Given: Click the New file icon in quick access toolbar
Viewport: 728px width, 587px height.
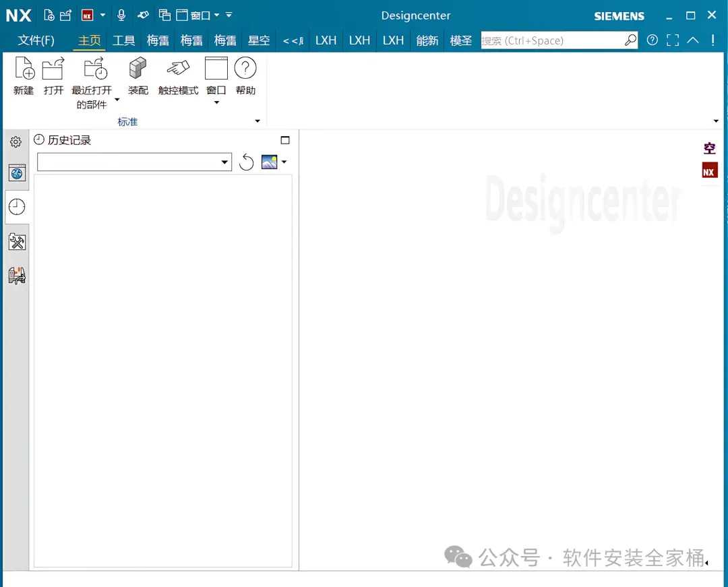Looking at the screenshot, I should (49, 16).
